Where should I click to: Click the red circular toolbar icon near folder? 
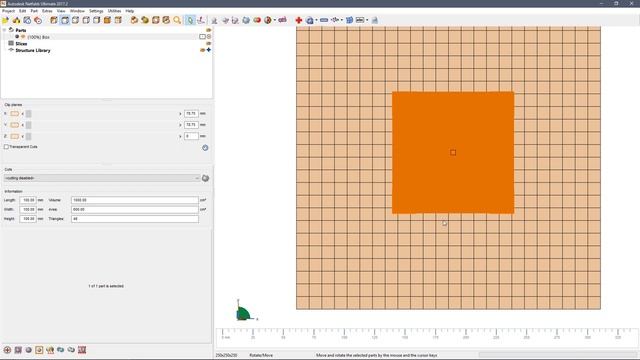(38, 20)
